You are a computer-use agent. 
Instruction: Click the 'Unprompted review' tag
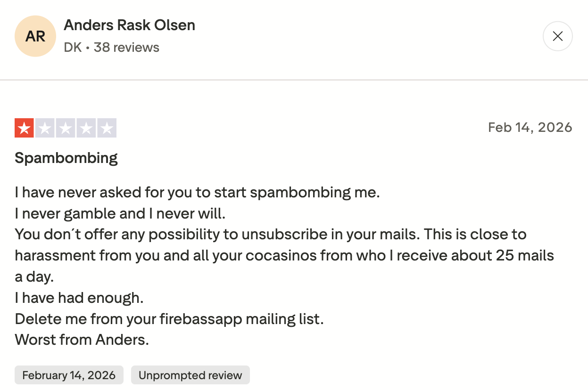190,375
